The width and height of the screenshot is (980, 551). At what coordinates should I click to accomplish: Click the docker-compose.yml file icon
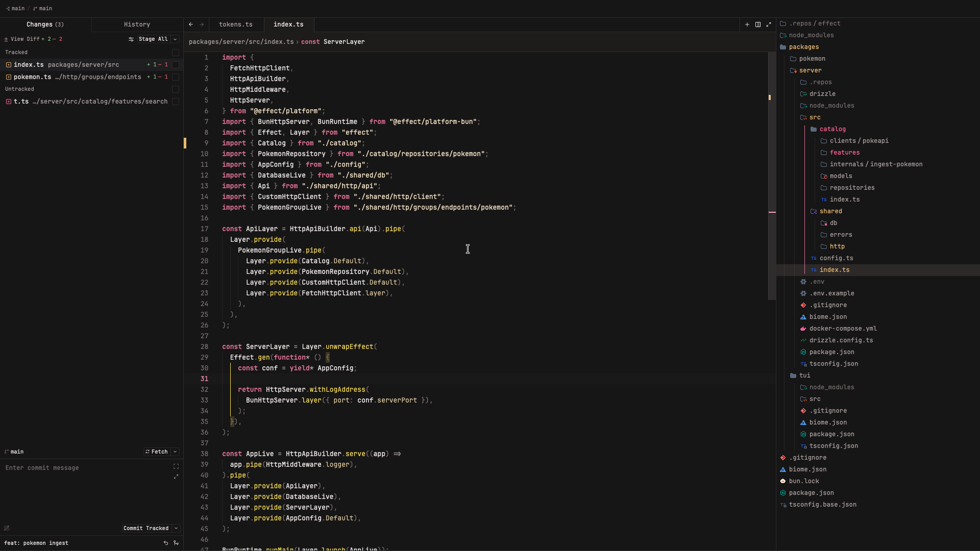(803, 329)
